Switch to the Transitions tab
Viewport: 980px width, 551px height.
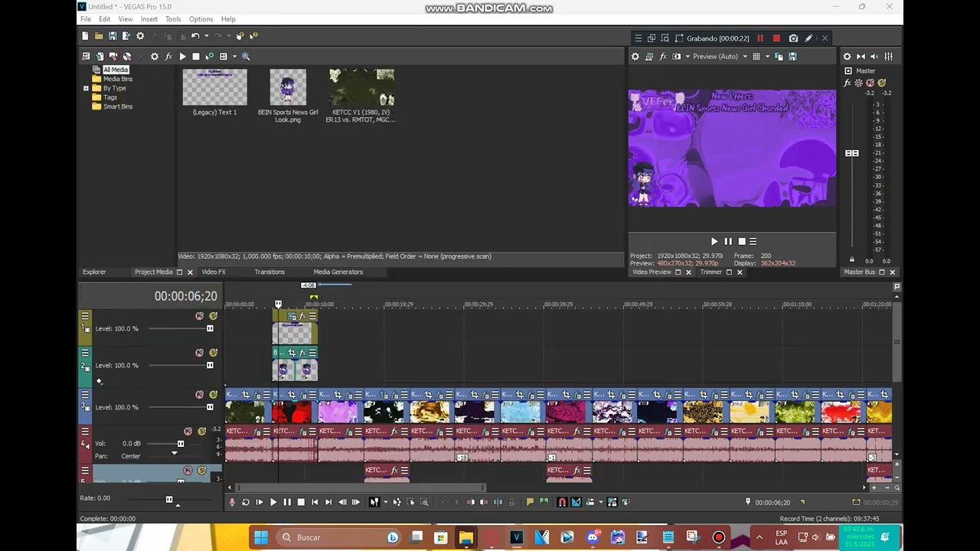[x=269, y=272]
